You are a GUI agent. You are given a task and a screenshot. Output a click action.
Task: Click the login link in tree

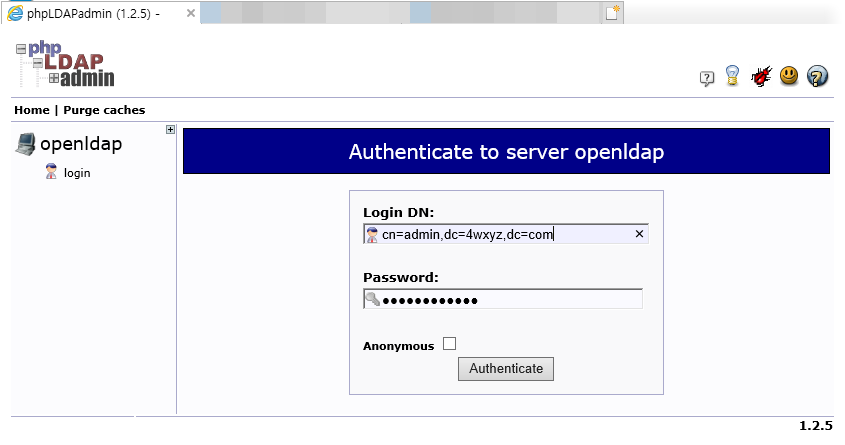click(77, 173)
